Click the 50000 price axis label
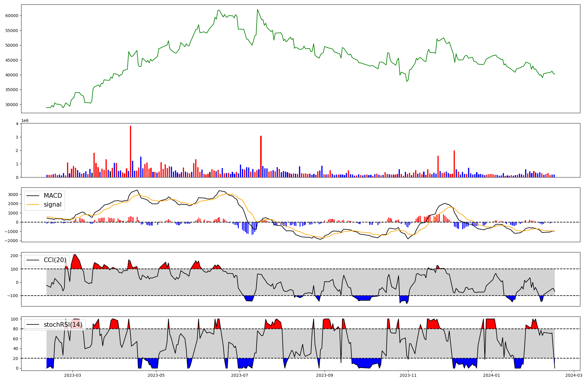Viewport: 588px width, 382px height. click(12, 46)
